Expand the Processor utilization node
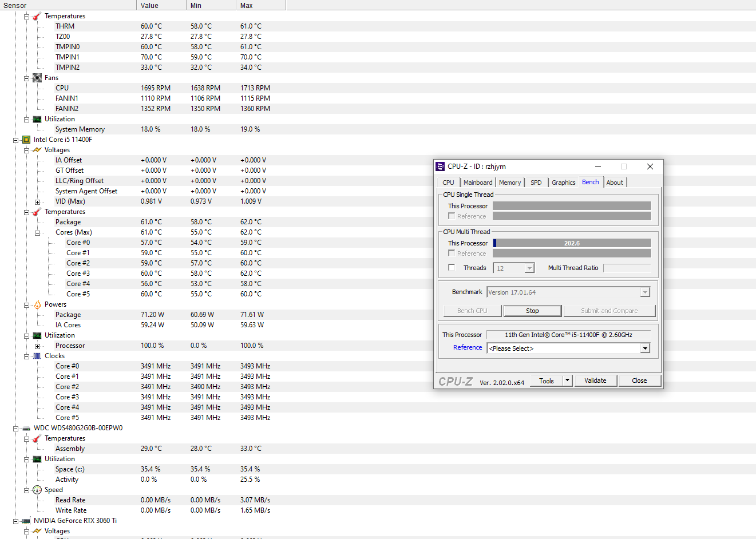The image size is (756, 539). pyautogui.click(x=37, y=346)
